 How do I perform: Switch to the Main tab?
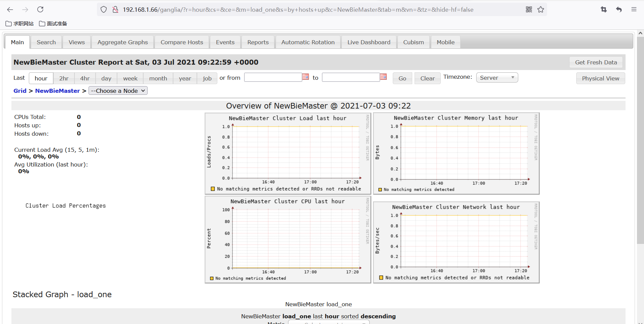tap(17, 42)
